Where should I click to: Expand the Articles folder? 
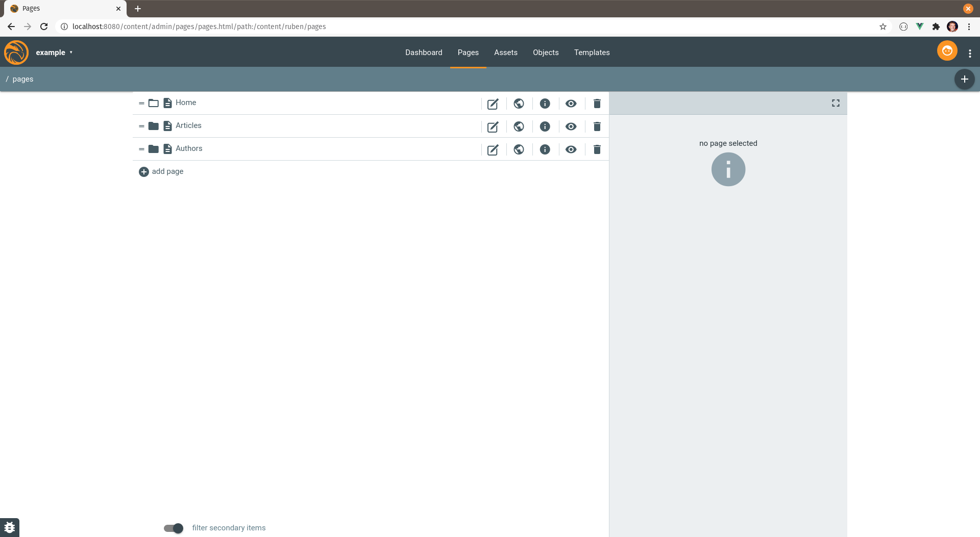pyautogui.click(x=153, y=126)
